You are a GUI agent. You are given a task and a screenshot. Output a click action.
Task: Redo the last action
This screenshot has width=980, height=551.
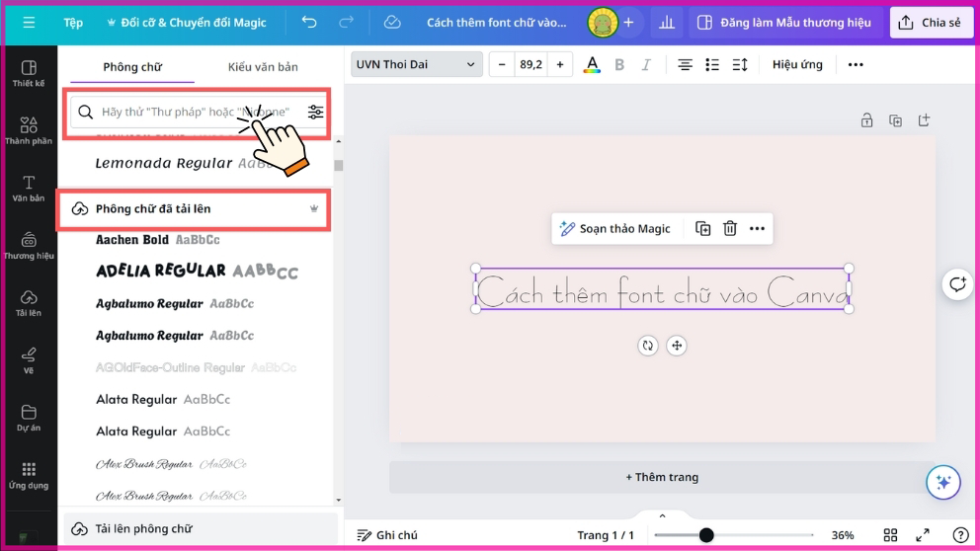tap(346, 23)
